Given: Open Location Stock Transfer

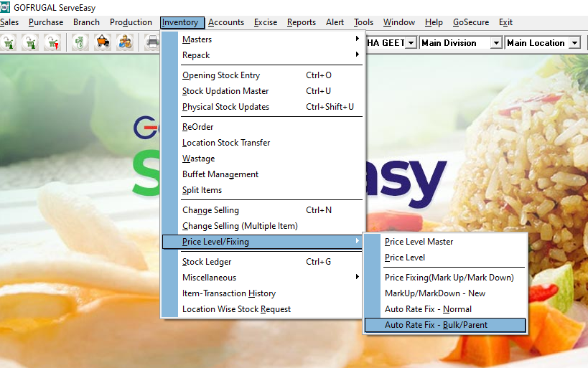Looking at the screenshot, I should click(263, 143).
